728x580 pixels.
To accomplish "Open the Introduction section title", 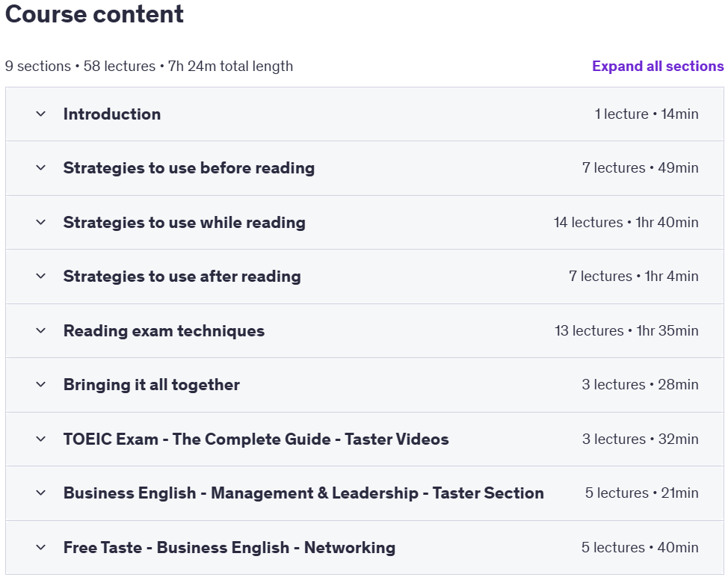I will coord(112,114).
